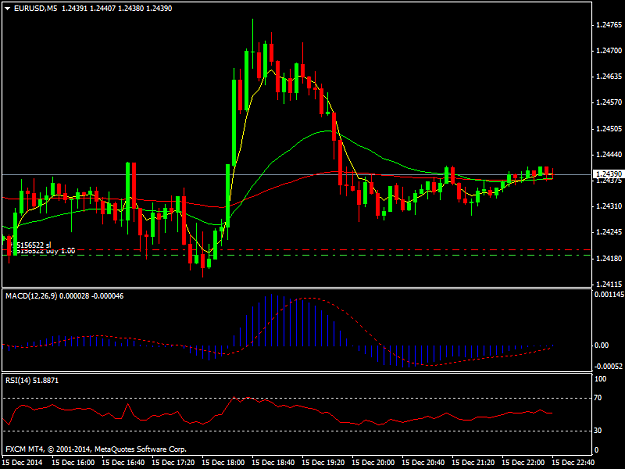Click the current price label 1.24390
625x469 pixels.
point(608,174)
